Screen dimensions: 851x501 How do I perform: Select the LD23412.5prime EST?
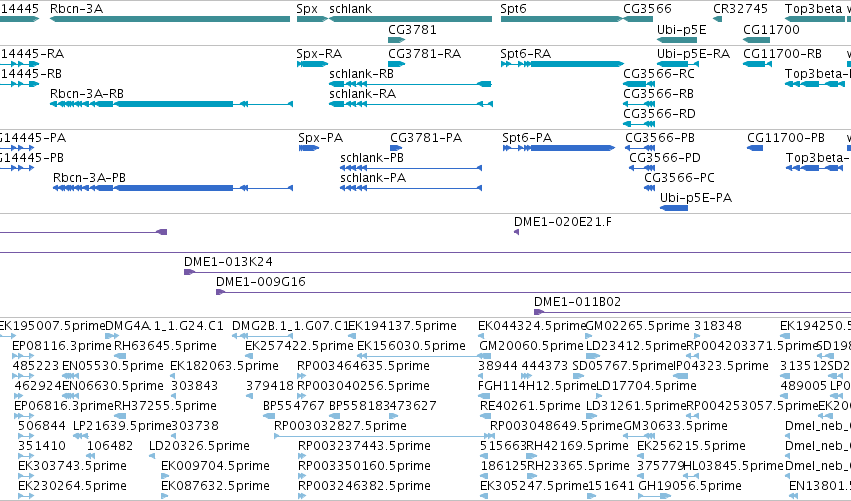[593, 357]
